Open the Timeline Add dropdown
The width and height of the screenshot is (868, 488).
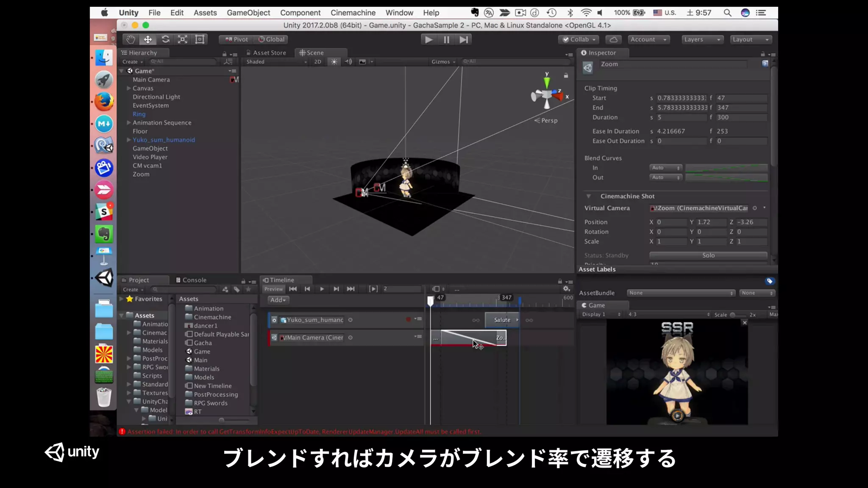click(278, 300)
